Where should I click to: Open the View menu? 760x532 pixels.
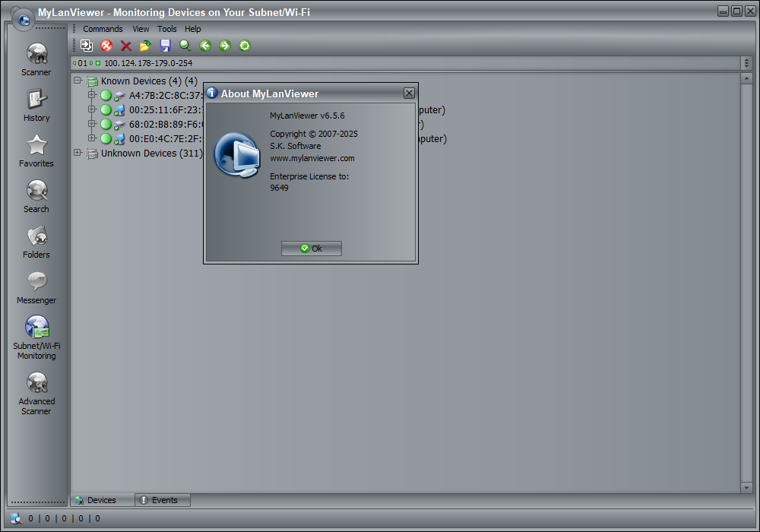[141, 29]
